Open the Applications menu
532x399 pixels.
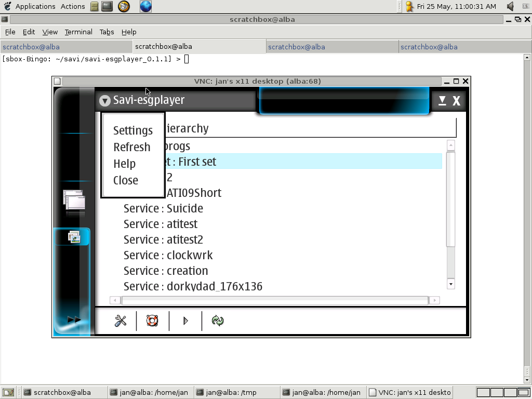35,6
